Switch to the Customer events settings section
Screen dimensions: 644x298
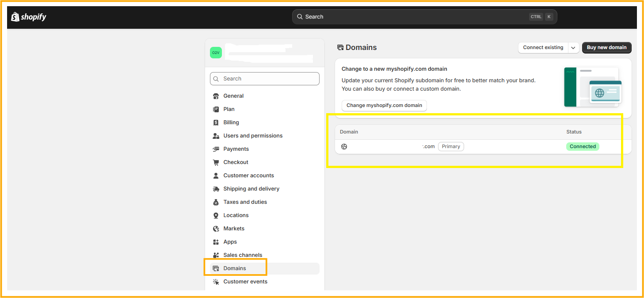245,281
